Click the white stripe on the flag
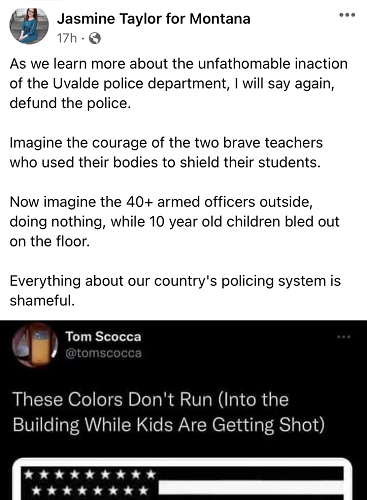This screenshot has height=500, width=367. click(x=251, y=487)
